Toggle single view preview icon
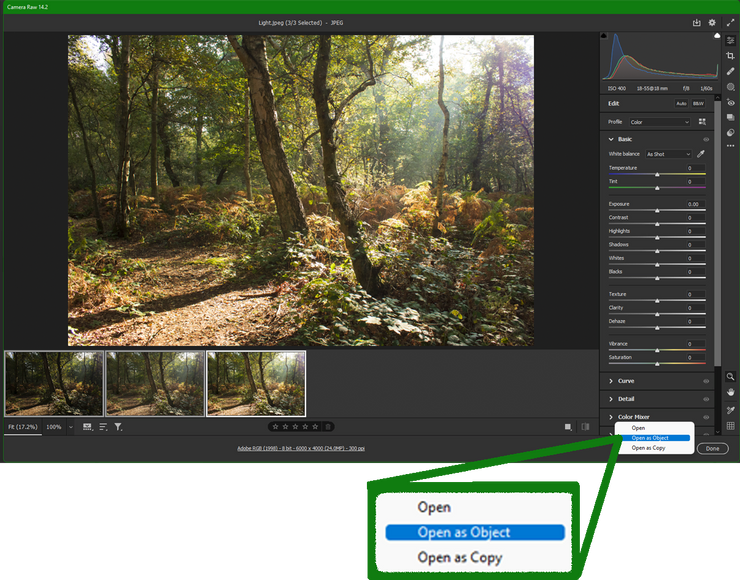Image resolution: width=740 pixels, height=580 pixels. [x=568, y=427]
